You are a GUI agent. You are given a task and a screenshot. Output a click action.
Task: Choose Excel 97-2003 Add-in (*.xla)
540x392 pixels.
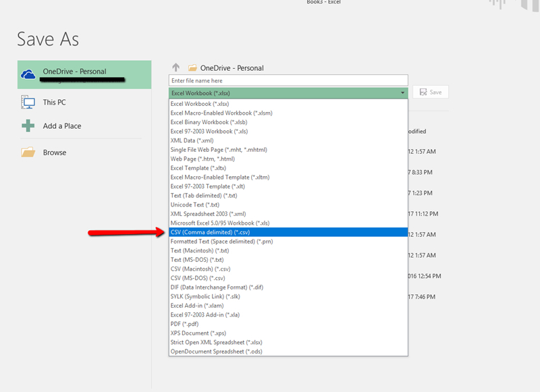[288, 315]
